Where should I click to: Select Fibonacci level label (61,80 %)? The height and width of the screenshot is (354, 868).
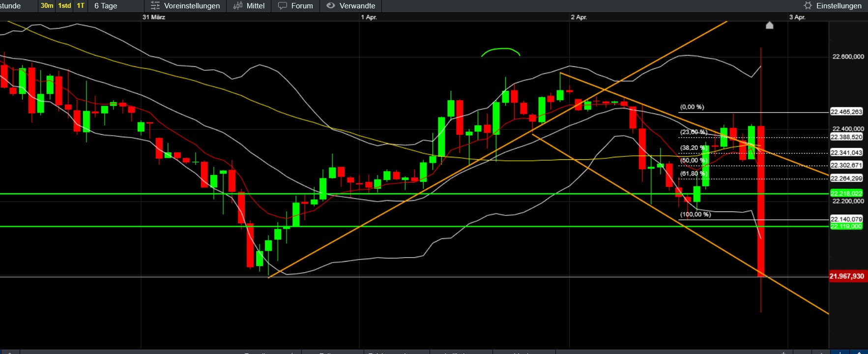[694, 174]
